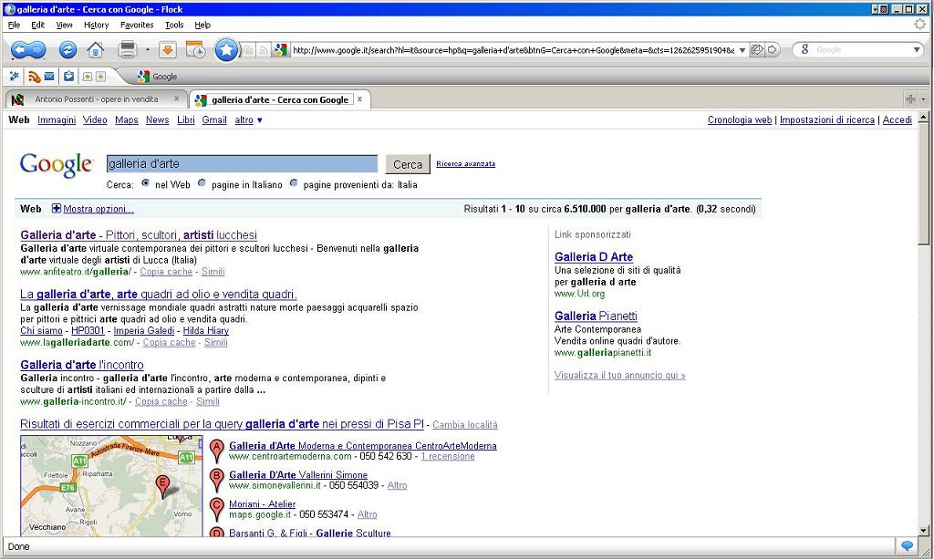Open the Edit menu
934x560 pixels.
click(x=38, y=25)
